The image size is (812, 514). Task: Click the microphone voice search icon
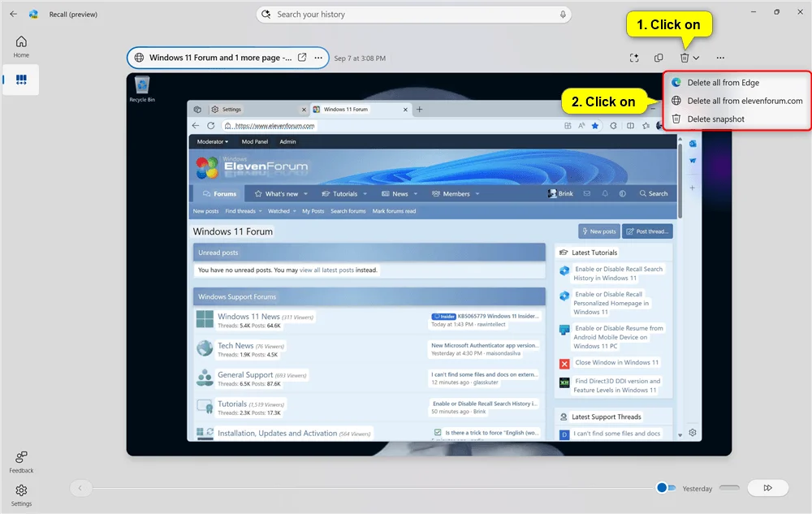tap(563, 15)
